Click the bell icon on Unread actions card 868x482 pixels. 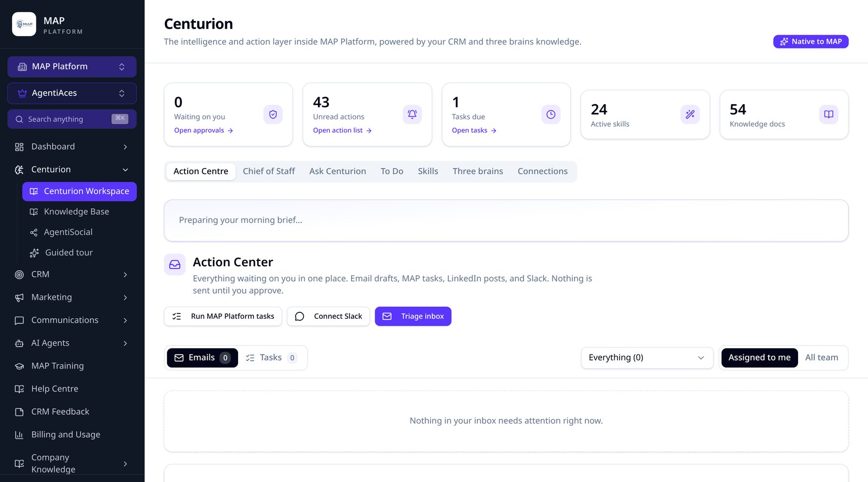click(412, 114)
